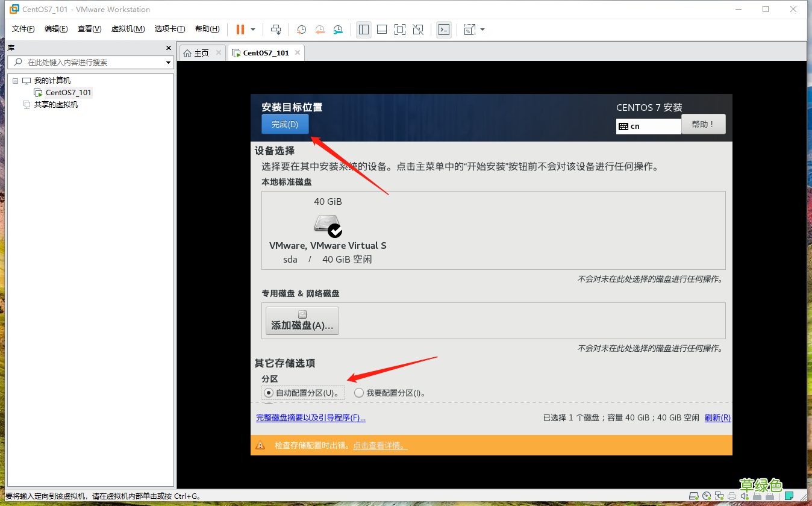Click the CD/DVD device icon in statusbar
The height and width of the screenshot is (506, 812).
[x=706, y=496]
